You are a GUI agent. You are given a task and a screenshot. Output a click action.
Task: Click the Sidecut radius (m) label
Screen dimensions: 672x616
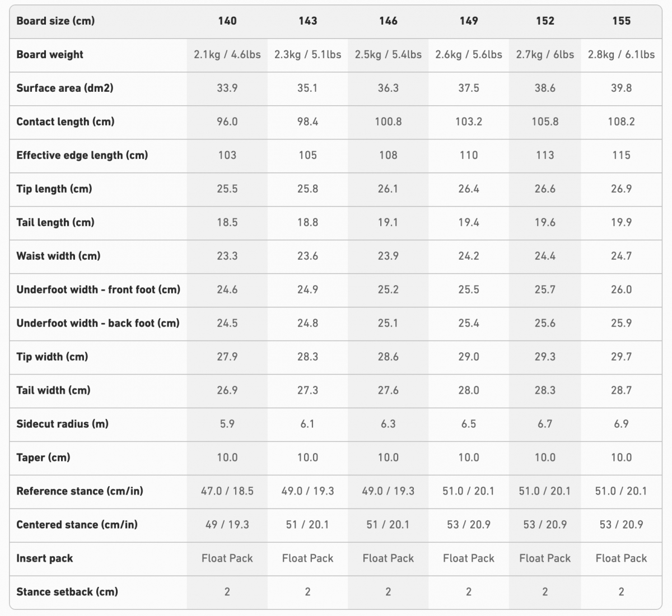coord(63,424)
